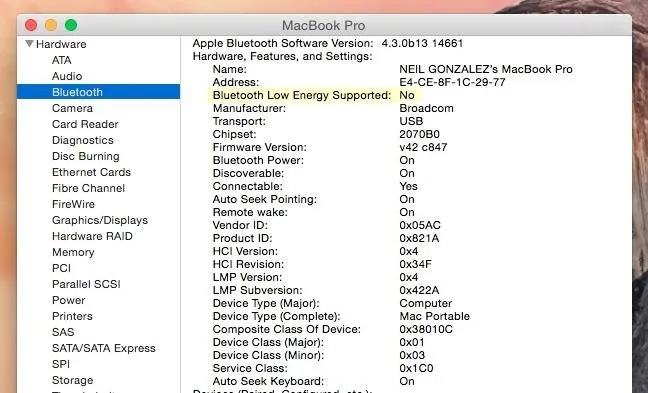648x393 pixels.
Task: Click the Remote wake label
Action: point(250,212)
